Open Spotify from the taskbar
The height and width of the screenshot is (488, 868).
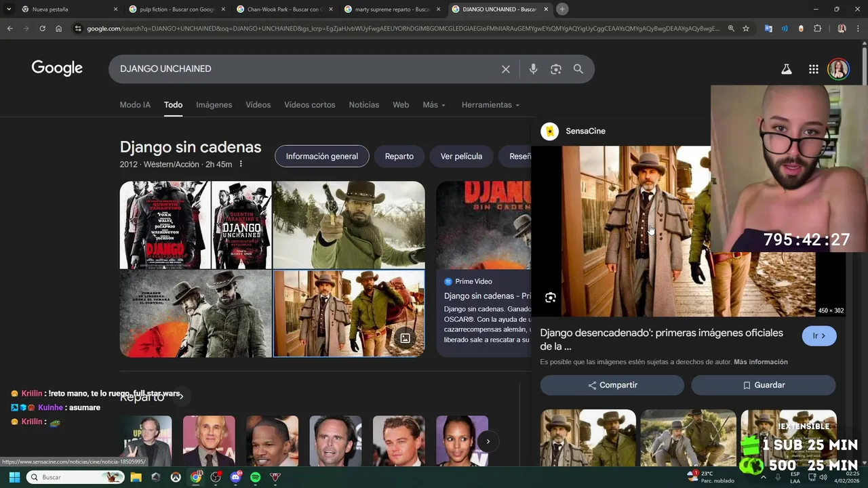point(256,477)
